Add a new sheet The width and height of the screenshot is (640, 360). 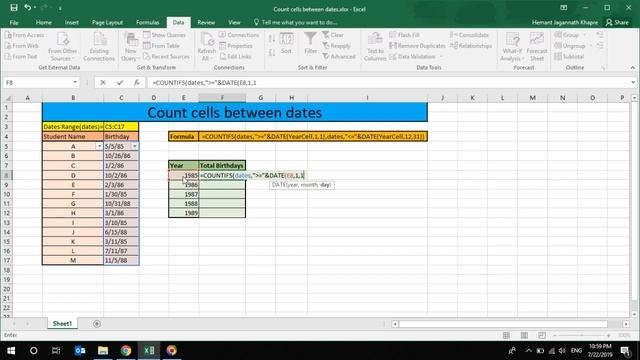[97, 324]
